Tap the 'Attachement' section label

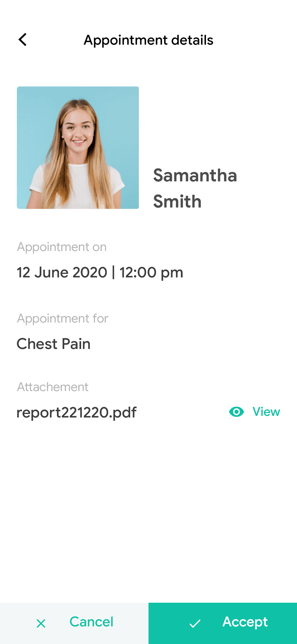(53, 387)
